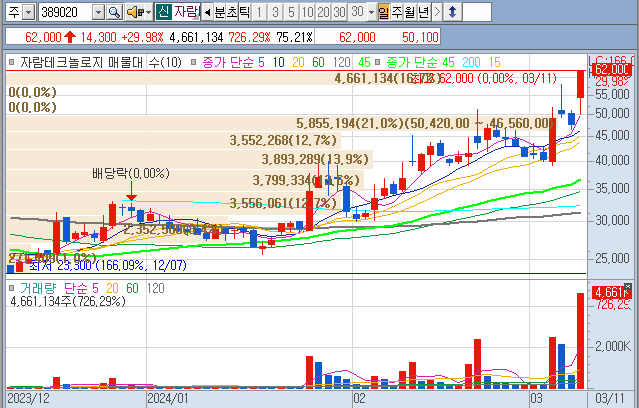Click the gray 120 price moving average label
Screen dimensions: 639x408
tap(342, 62)
